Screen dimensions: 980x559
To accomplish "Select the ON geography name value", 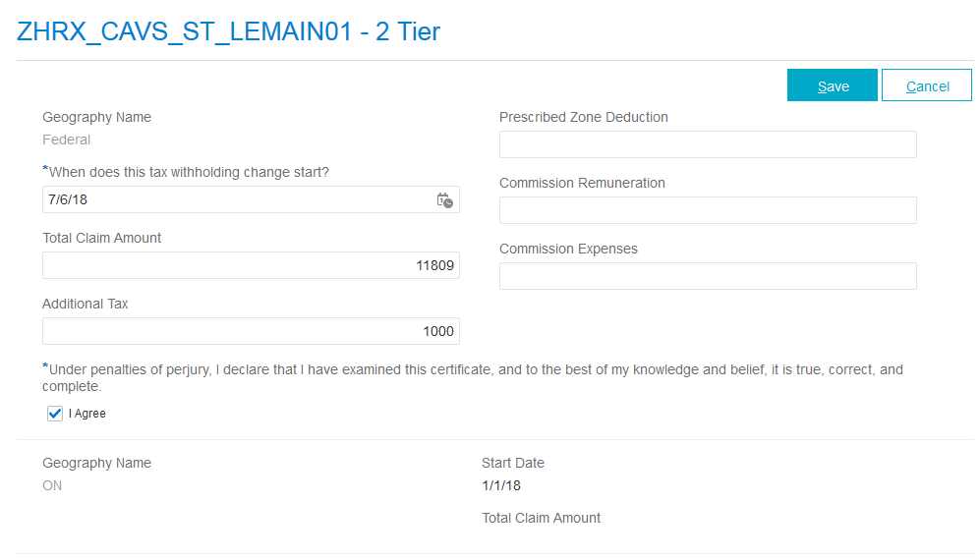I will (x=52, y=485).
